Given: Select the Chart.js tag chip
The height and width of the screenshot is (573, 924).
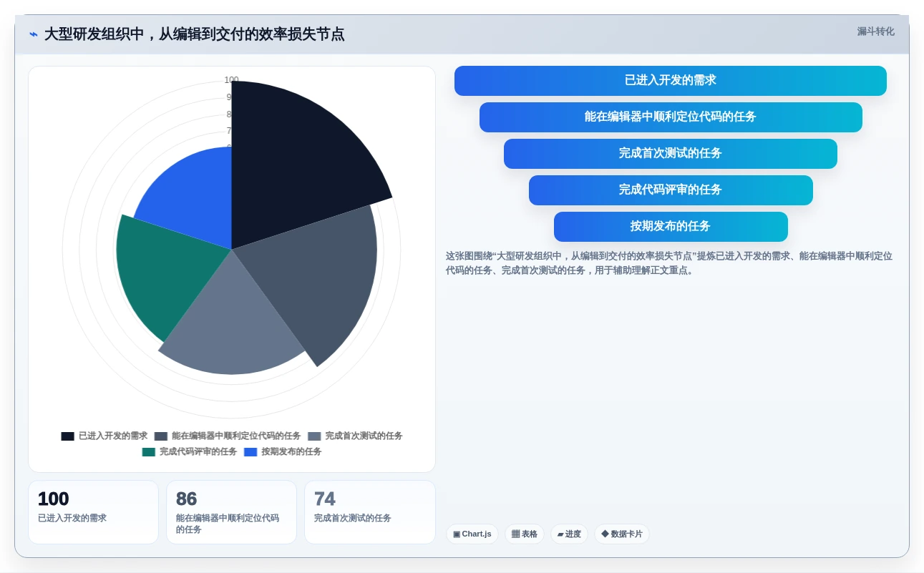Looking at the screenshot, I should [x=472, y=534].
